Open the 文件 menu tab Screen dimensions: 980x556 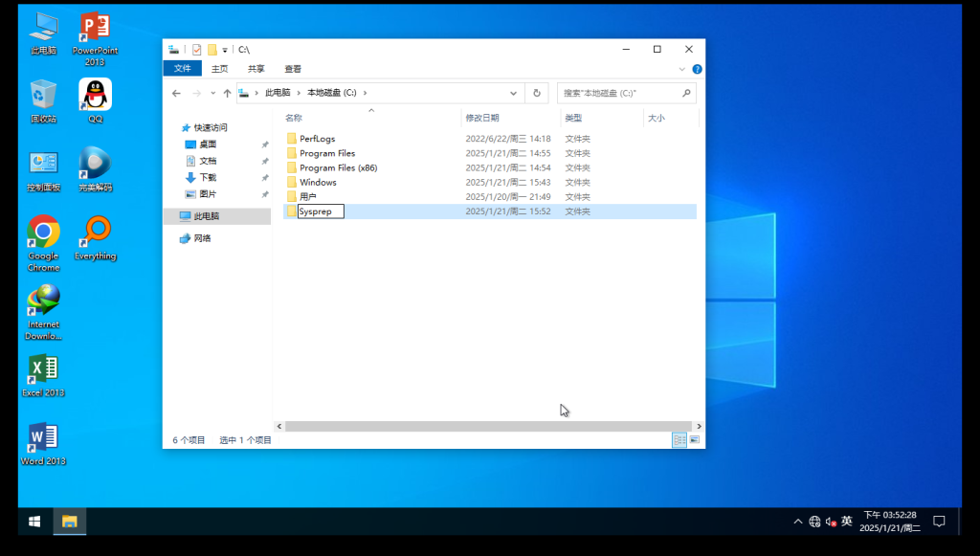[182, 69]
